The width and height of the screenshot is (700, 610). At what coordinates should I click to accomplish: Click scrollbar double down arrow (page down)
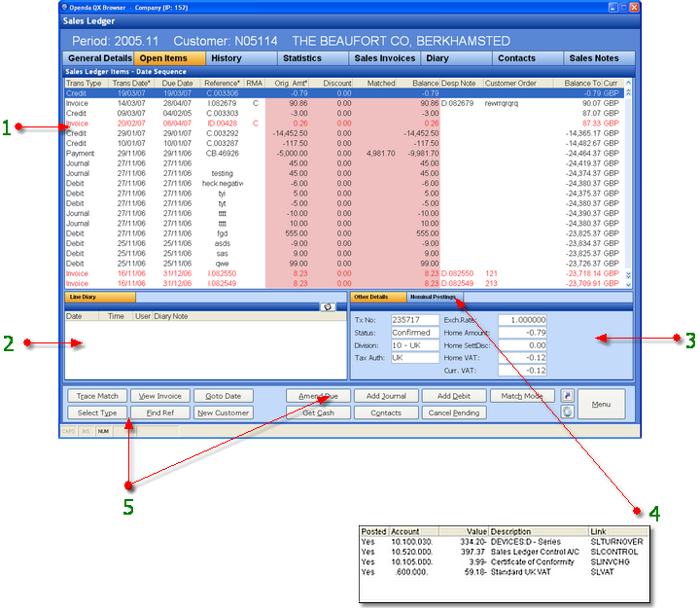click(628, 274)
